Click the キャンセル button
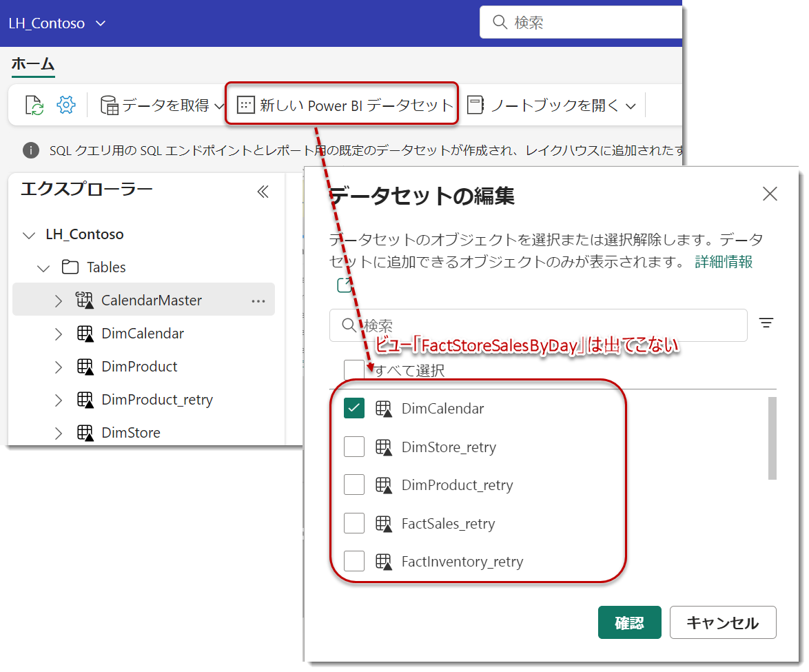The height and width of the screenshot is (672, 809). [723, 622]
